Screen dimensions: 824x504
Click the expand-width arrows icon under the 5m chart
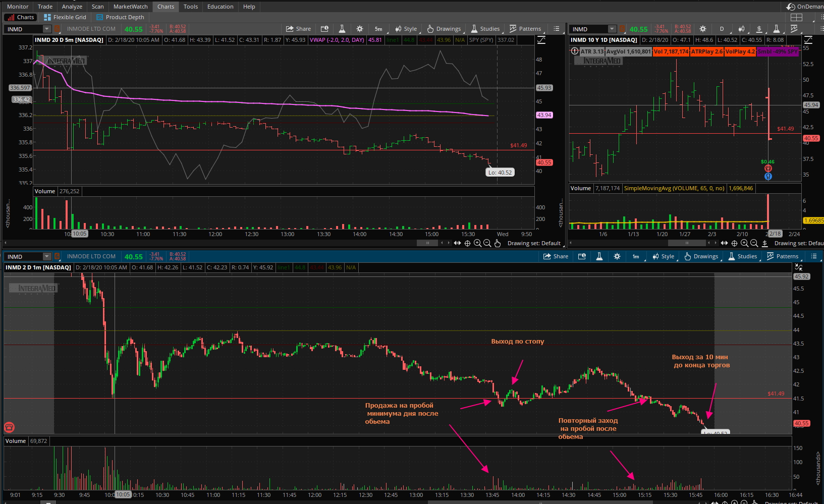(457, 243)
